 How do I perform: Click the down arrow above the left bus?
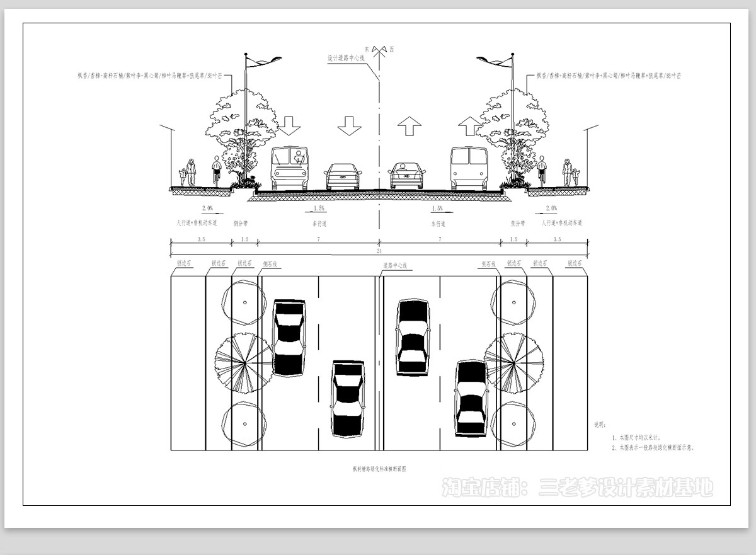290,125
